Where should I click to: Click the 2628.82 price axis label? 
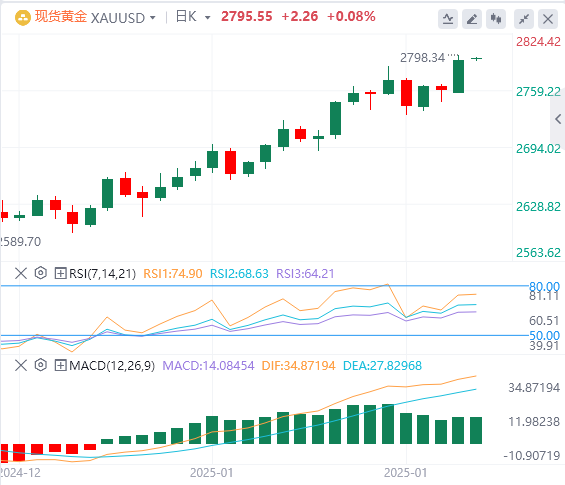(538, 207)
